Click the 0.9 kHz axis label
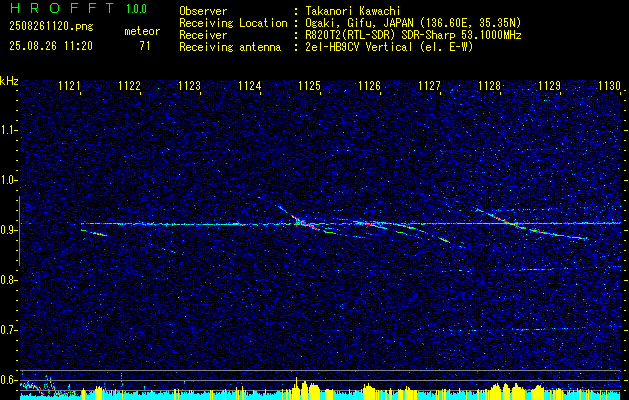 (7, 230)
